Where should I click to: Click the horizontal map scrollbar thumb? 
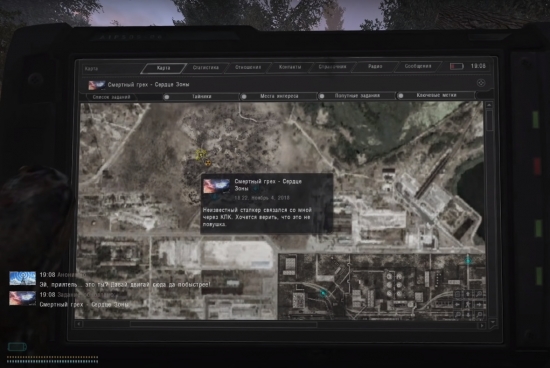[223, 325]
